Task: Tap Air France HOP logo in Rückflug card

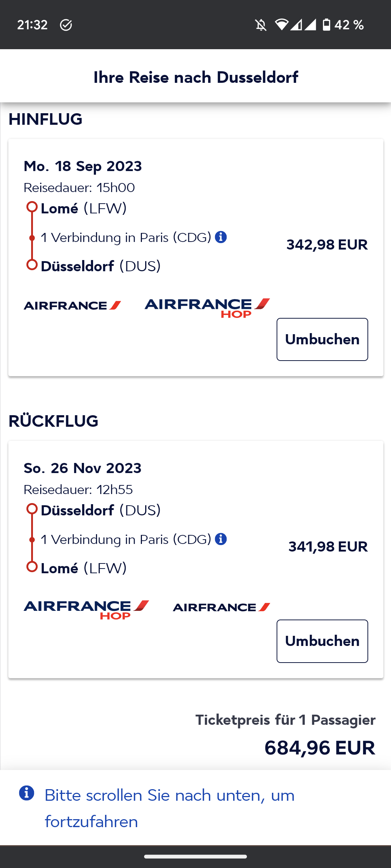Action: [86, 609]
